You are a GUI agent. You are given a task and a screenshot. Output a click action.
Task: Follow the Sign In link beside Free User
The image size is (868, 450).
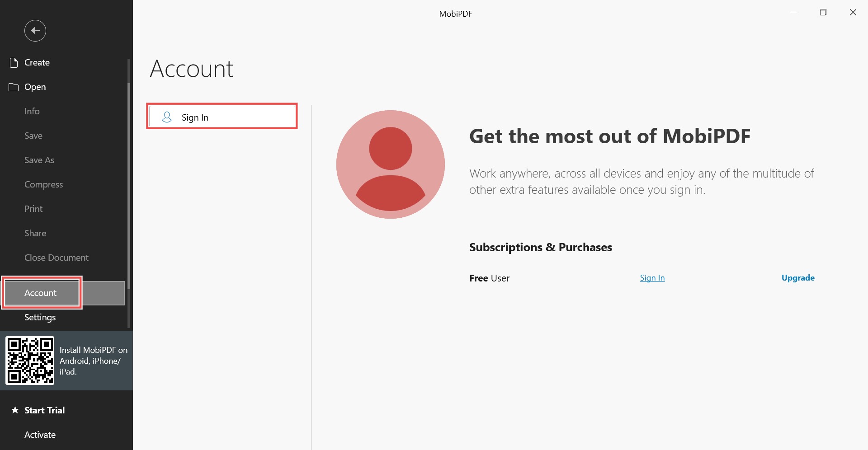(x=652, y=278)
